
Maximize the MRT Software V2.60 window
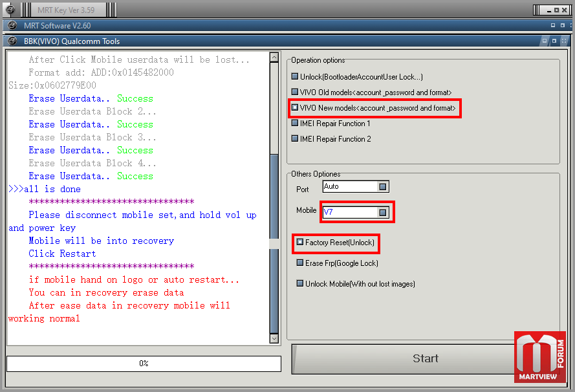[x=563, y=25]
